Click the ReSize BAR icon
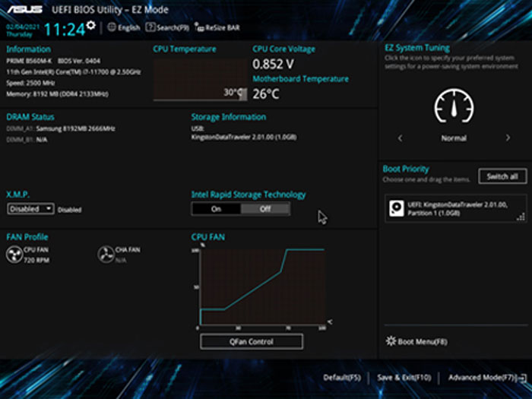The image size is (532, 399). click(199, 27)
